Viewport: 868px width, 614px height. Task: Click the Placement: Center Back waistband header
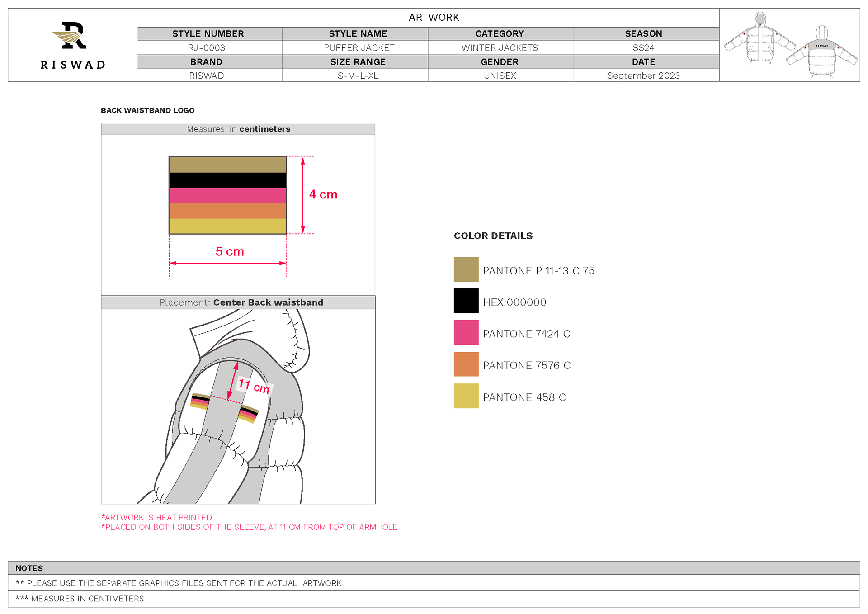click(241, 302)
